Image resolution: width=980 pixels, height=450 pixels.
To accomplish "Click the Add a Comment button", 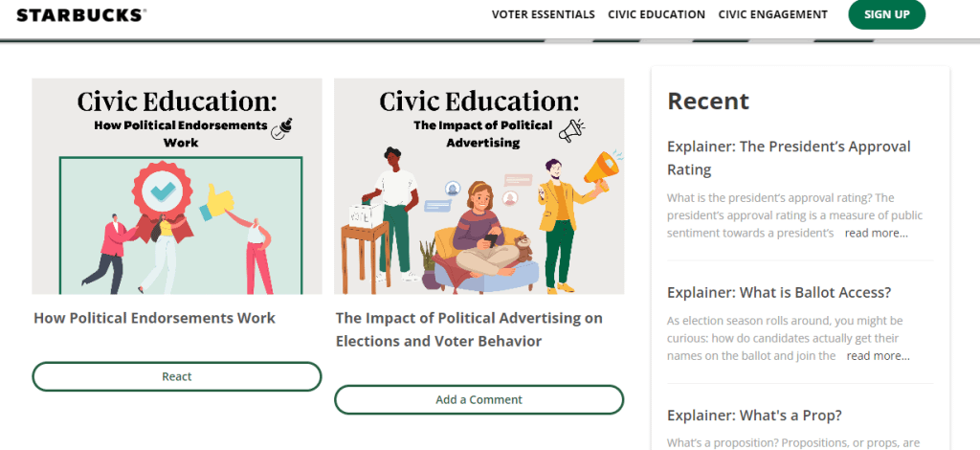I will pos(479,399).
